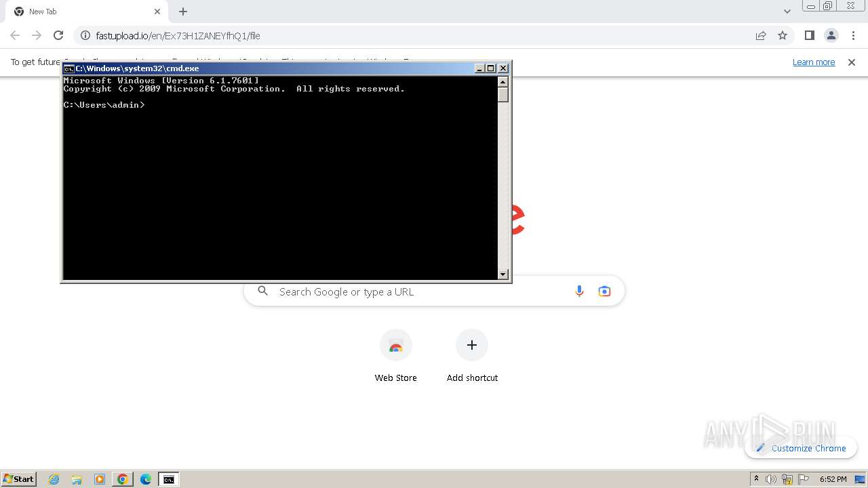
Task: Search by image with Google Lens icon
Action: (x=604, y=291)
